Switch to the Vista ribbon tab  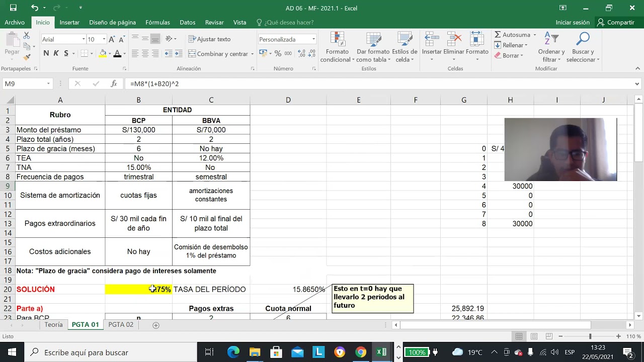[240, 22]
